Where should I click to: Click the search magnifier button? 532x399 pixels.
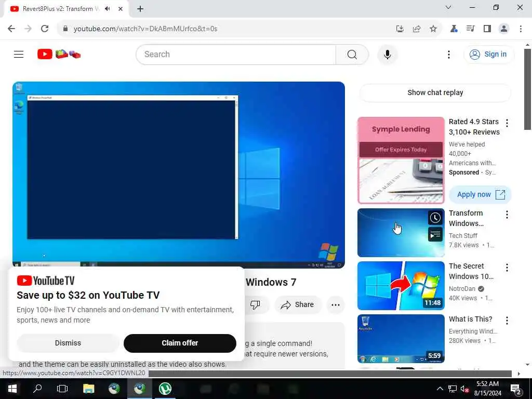point(352,54)
